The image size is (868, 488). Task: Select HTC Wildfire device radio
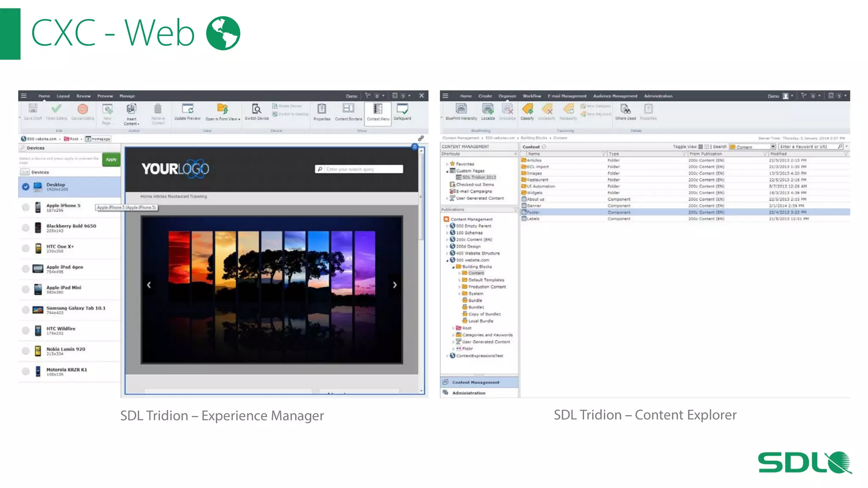pos(26,330)
